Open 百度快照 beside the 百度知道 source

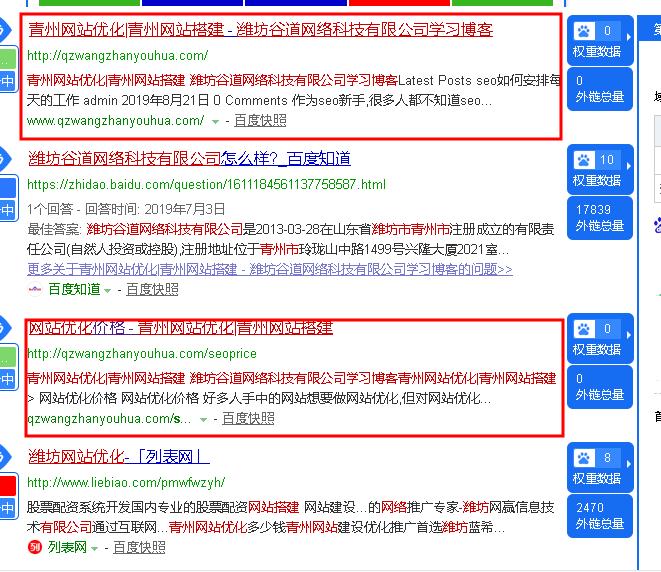(152, 290)
